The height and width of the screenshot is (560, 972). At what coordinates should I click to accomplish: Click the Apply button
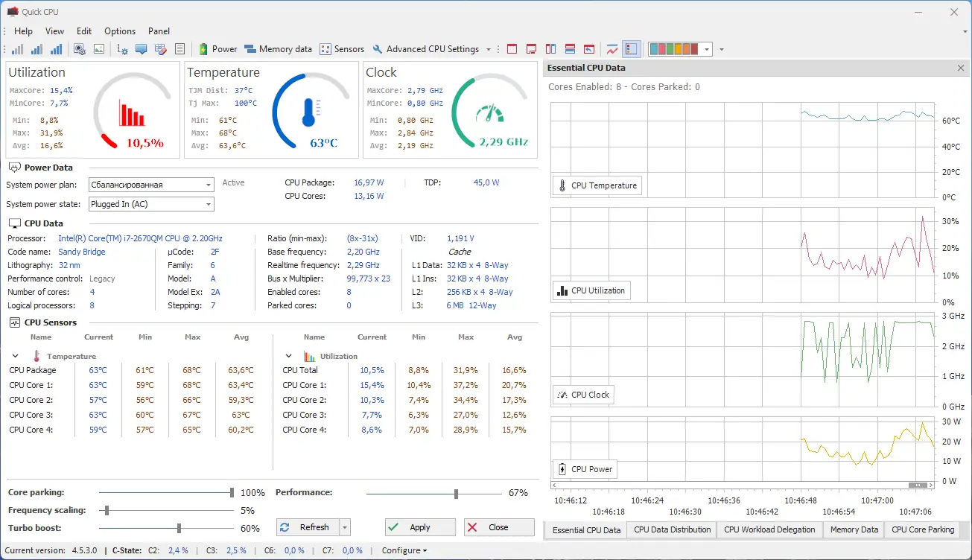click(420, 527)
